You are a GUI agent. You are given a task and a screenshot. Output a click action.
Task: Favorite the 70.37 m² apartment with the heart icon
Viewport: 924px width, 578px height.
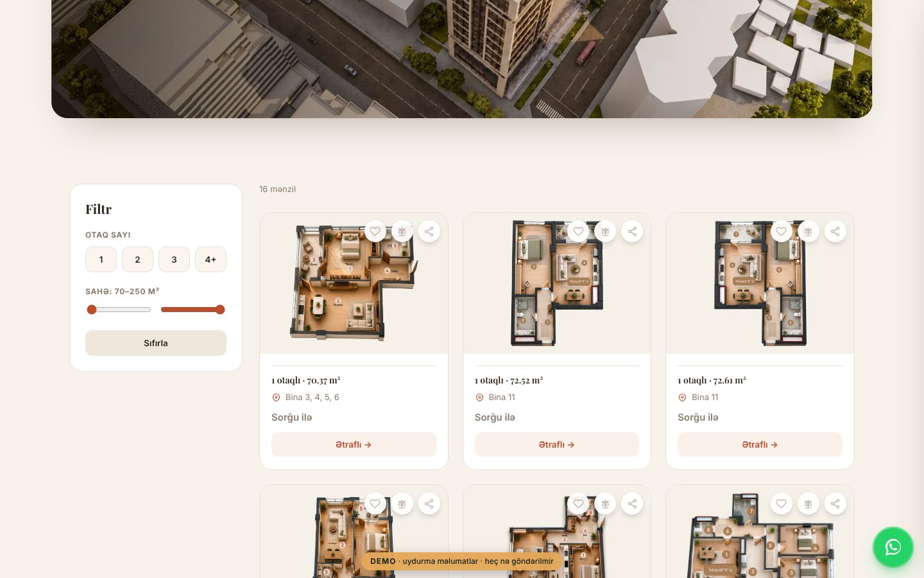[x=375, y=231]
